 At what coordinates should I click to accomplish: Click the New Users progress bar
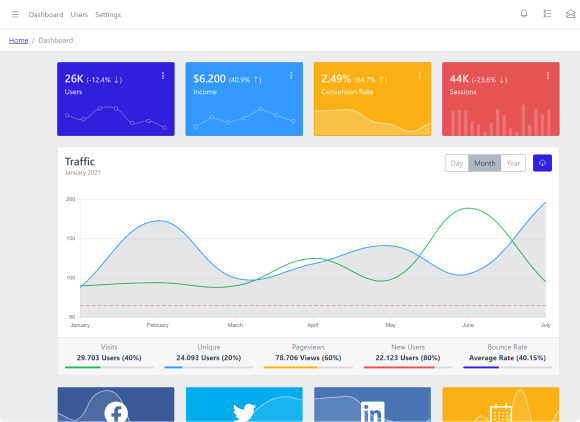click(x=408, y=367)
